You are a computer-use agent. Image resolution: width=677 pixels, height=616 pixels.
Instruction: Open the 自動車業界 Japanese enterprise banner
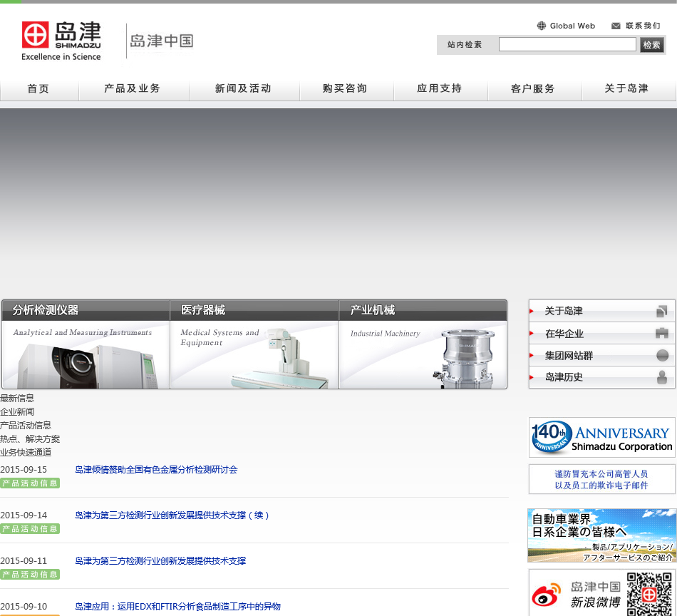(x=602, y=535)
